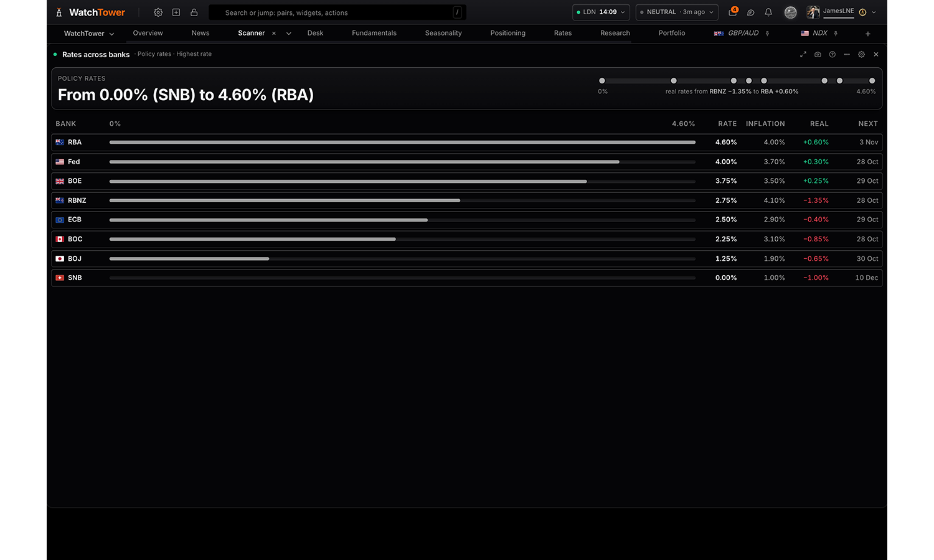The image size is (934, 560).
Task: Open the inbox icon with badge 4
Action: 733,12
